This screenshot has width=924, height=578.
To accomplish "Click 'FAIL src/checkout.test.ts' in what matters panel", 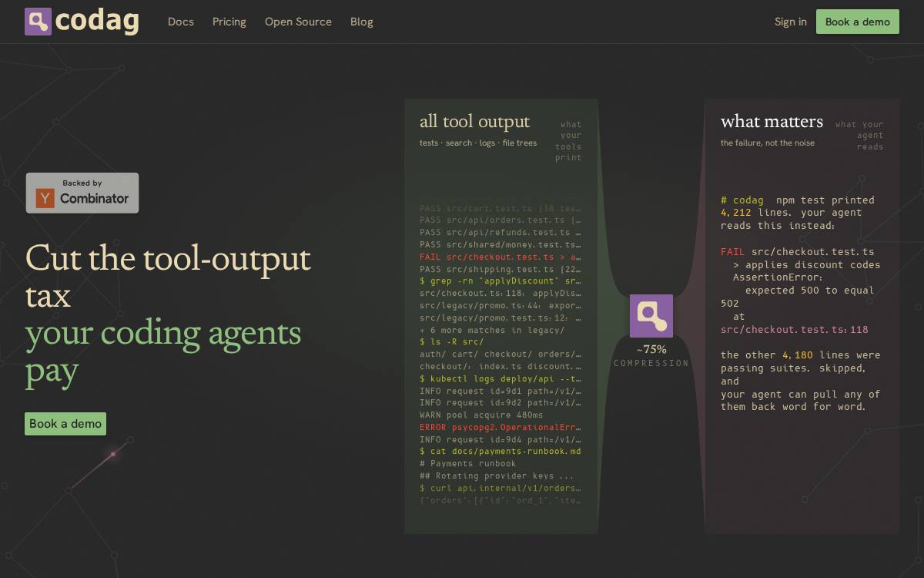I will coord(798,252).
